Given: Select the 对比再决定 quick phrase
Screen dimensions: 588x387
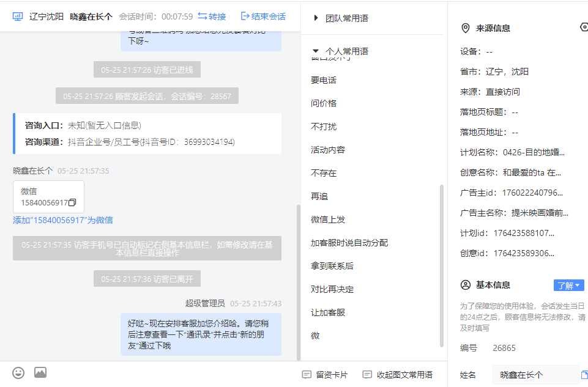Looking at the screenshot, I should (332, 289).
